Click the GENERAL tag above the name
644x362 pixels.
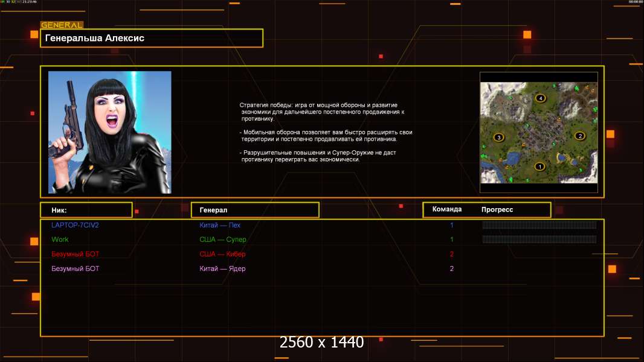(62, 25)
